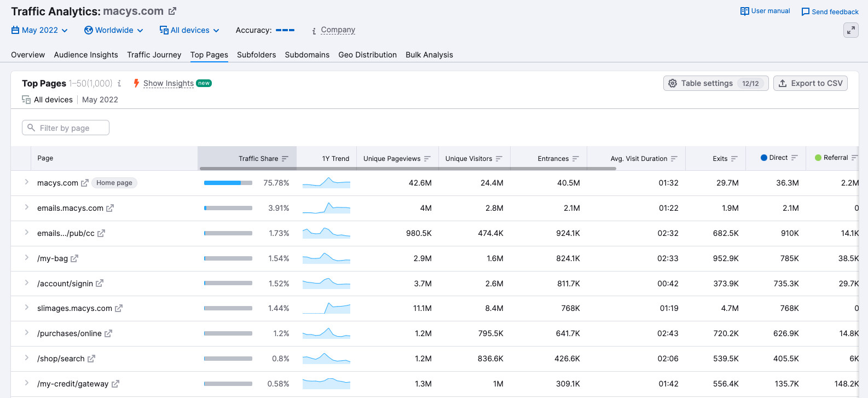Click the Accuracy dashed level indicator

pyautogui.click(x=285, y=30)
